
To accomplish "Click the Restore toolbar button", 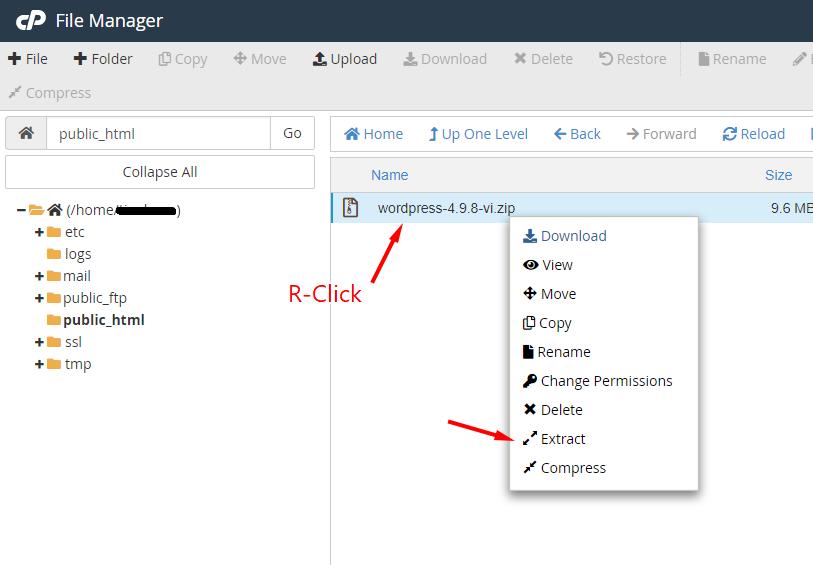I will (x=632, y=59).
